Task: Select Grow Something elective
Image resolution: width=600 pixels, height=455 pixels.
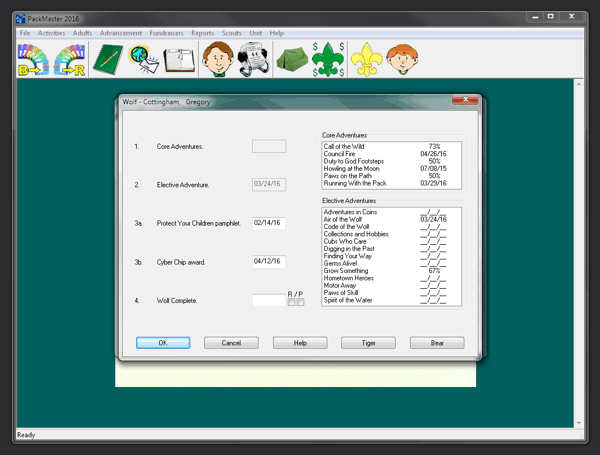Action: (x=391, y=271)
